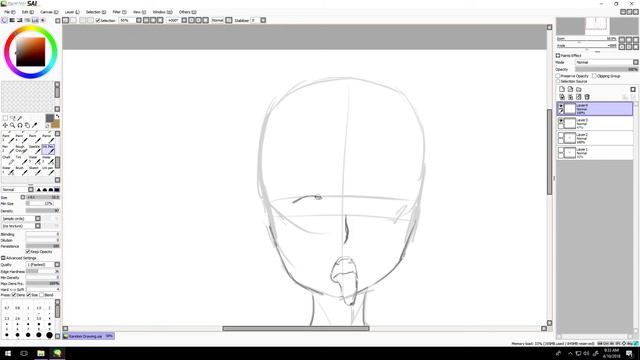Enable Preserve Opacity for the layer
Viewport: 640px width, 360px height.
click(558, 76)
